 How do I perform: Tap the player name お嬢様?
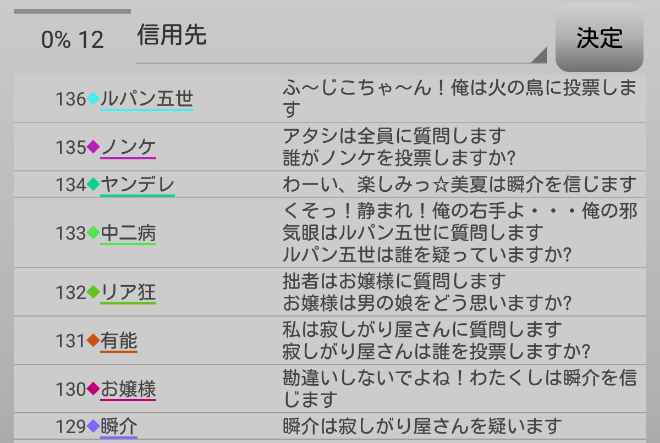coord(128,389)
